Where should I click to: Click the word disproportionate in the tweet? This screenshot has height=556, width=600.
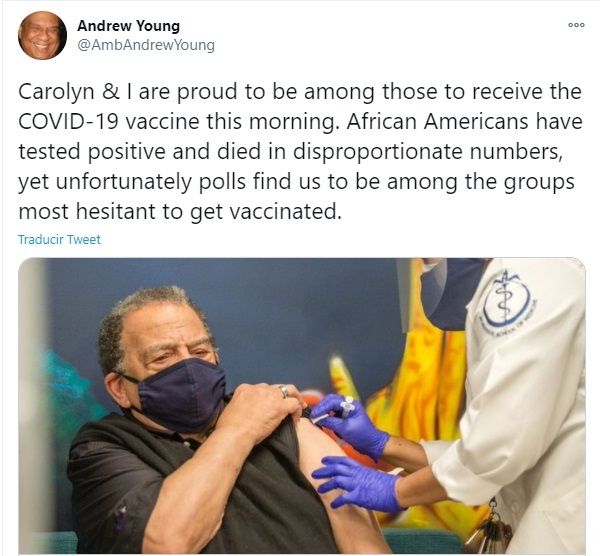[x=378, y=152]
